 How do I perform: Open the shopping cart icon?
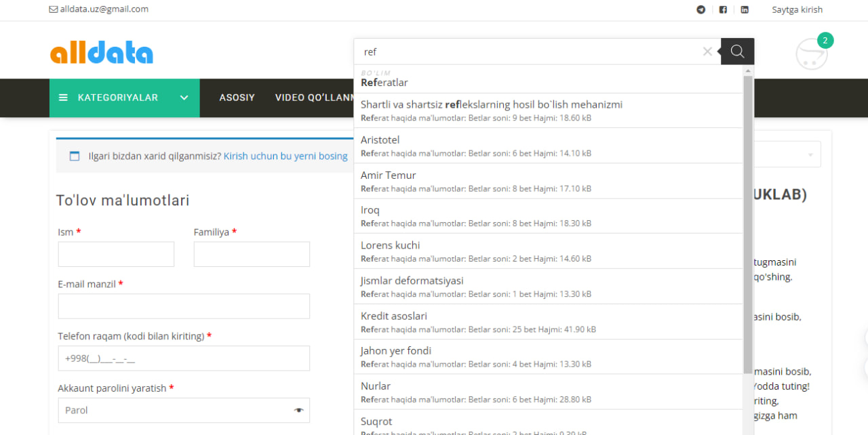[811, 54]
